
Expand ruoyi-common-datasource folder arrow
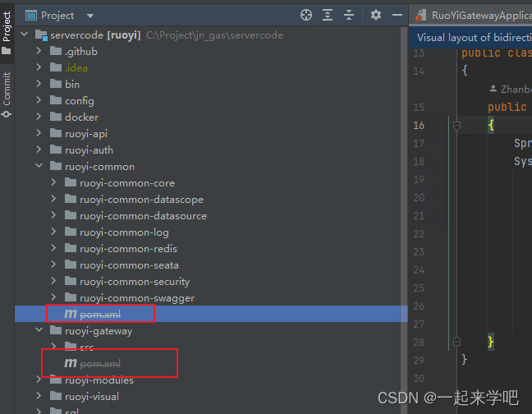point(53,215)
